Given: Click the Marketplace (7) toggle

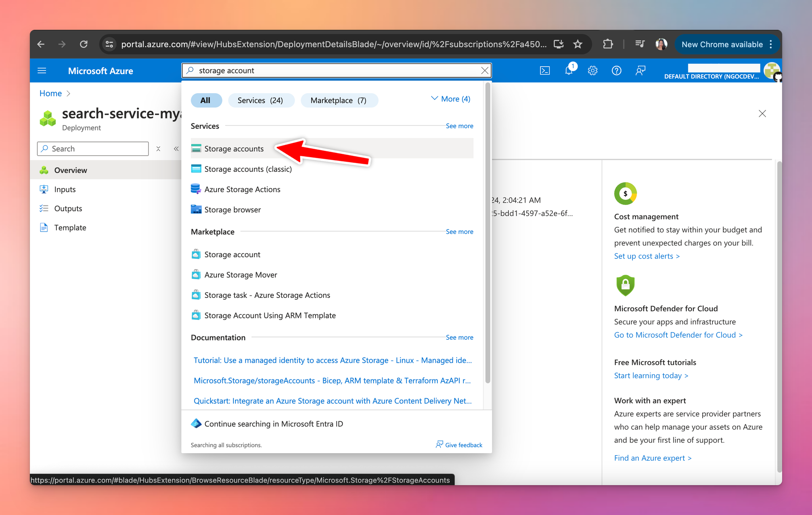Looking at the screenshot, I should tap(337, 100).
